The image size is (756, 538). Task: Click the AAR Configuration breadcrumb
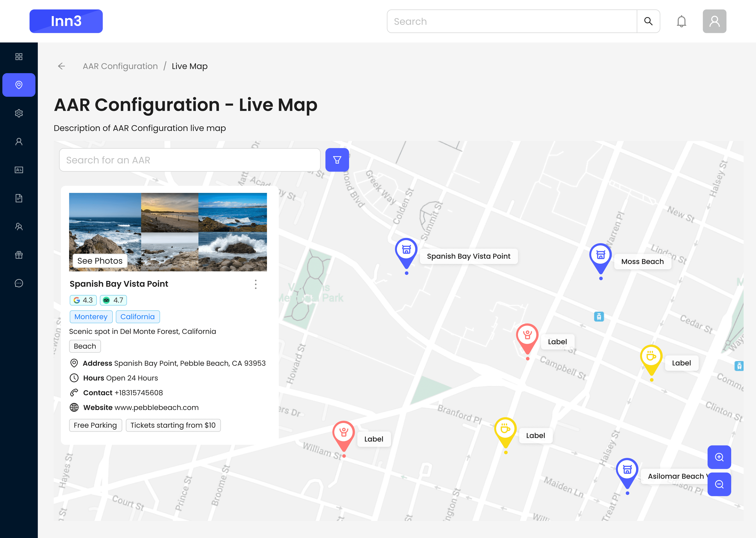120,66
